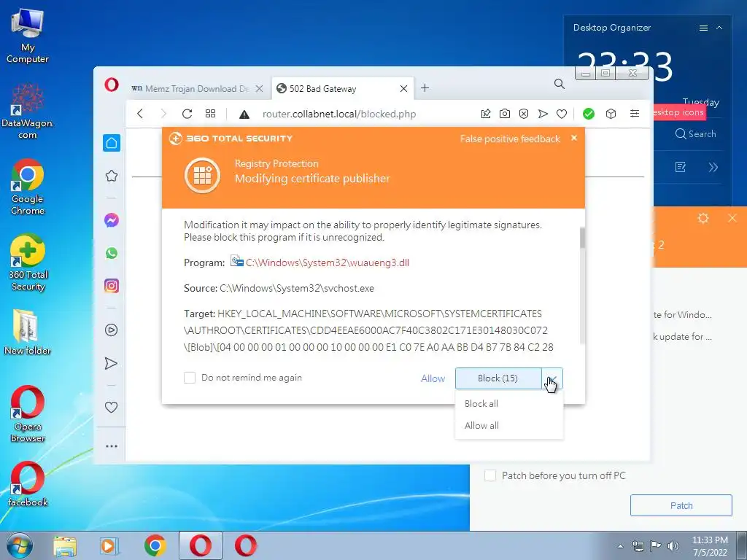Select the facebook desktop shortcut
The image size is (747, 560).
(28, 484)
